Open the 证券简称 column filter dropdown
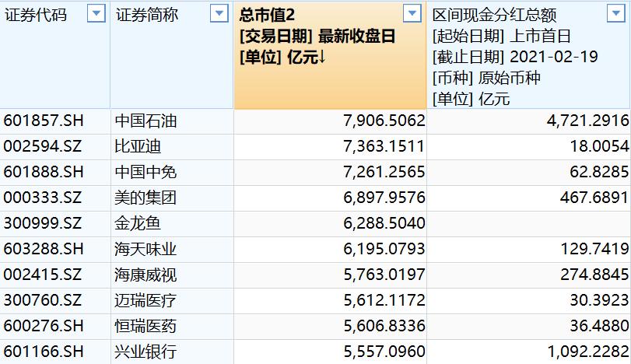Viewport: 631px width, 364px height. (219, 14)
